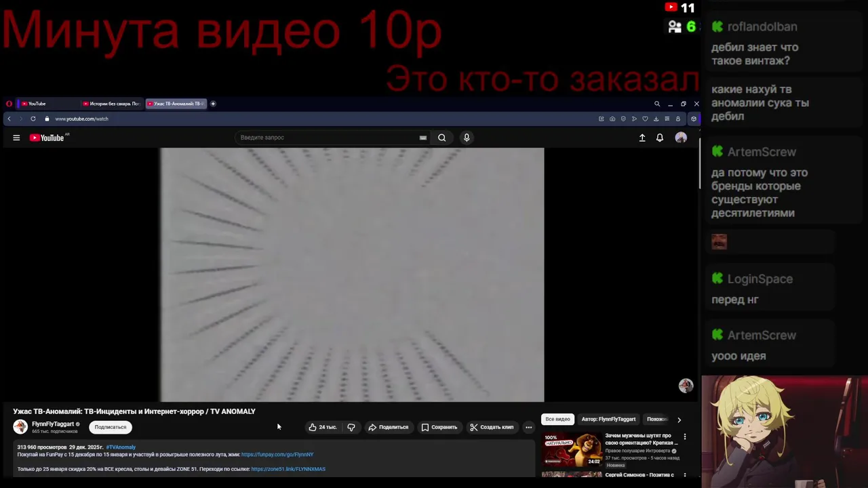Image resolution: width=868 pixels, height=488 pixels.
Task: Open 'Зачем мужчины шутят' video thumbnail
Action: pyautogui.click(x=572, y=450)
